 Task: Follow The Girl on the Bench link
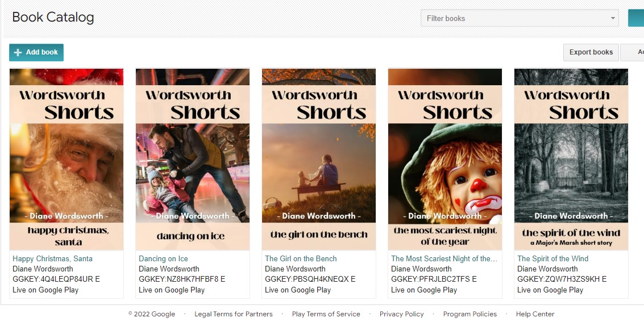301,258
